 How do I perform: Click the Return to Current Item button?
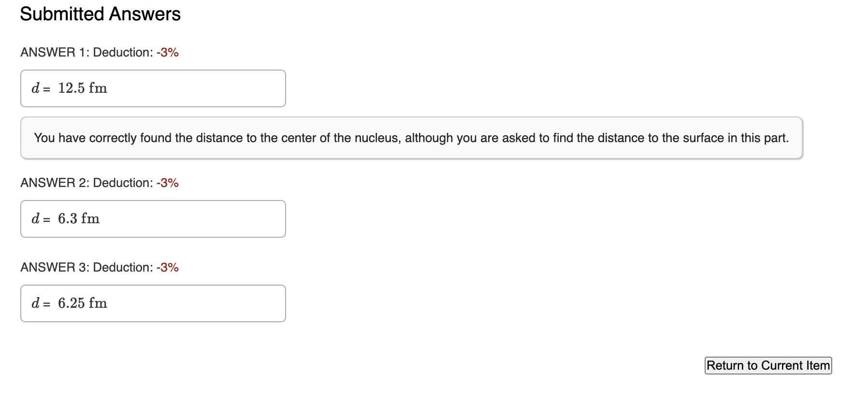pyautogui.click(x=767, y=366)
